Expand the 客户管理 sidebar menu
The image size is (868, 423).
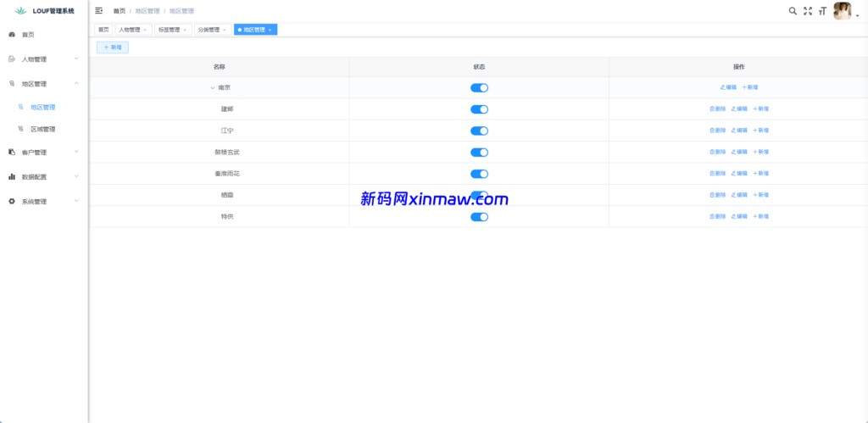(x=76, y=152)
